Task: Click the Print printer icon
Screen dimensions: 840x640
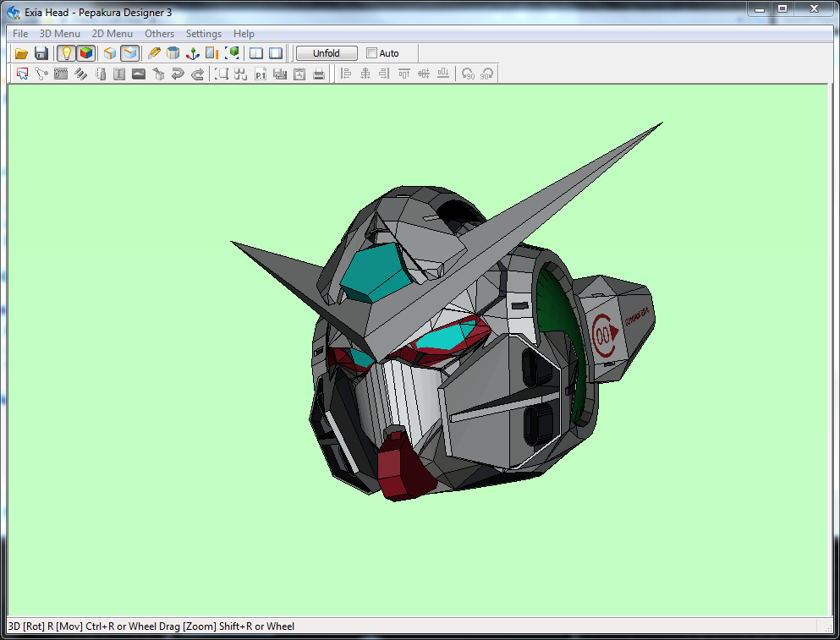Action: click(x=319, y=74)
